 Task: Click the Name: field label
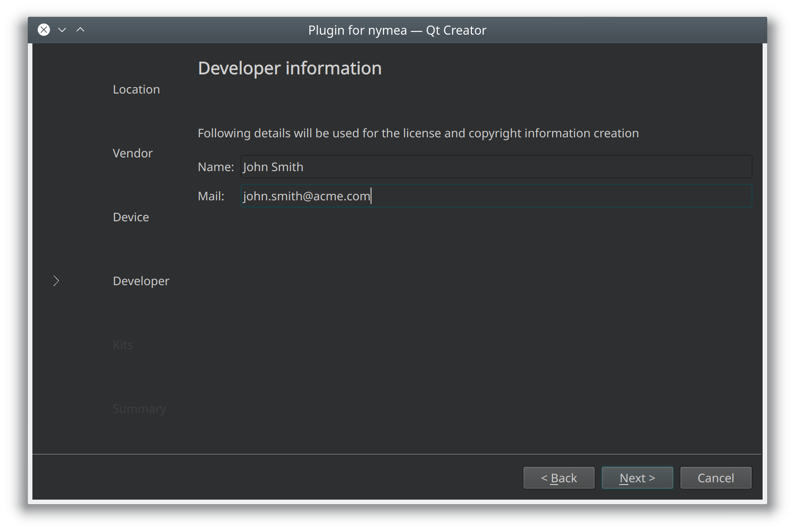(x=216, y=167)
